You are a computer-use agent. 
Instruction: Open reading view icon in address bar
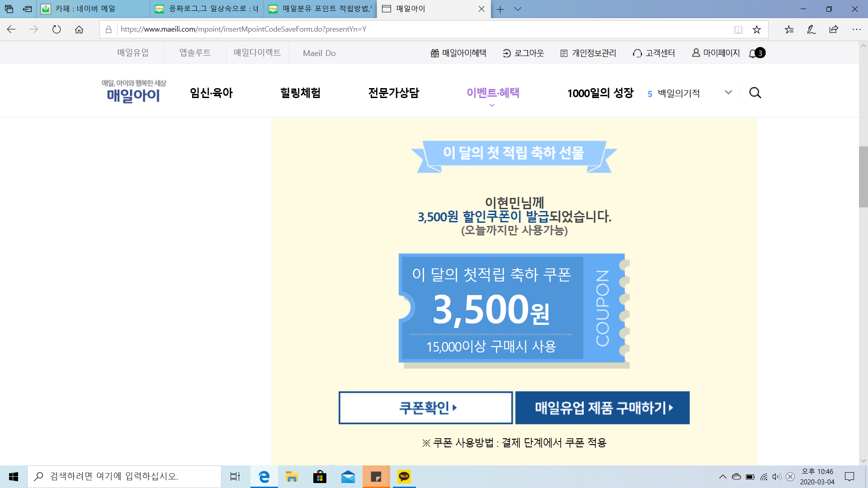coord(738,29)
